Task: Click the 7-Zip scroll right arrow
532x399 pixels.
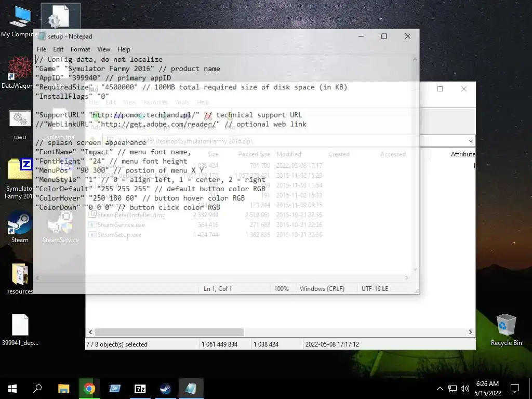Action: coord(471,332)
